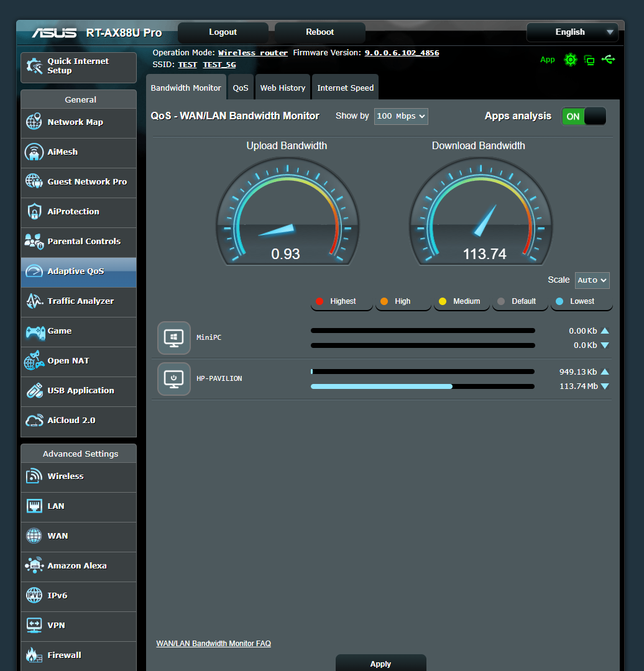Click the Guest Network Pro icon
The height and width of the screenshot is (671, 644).
34,181
